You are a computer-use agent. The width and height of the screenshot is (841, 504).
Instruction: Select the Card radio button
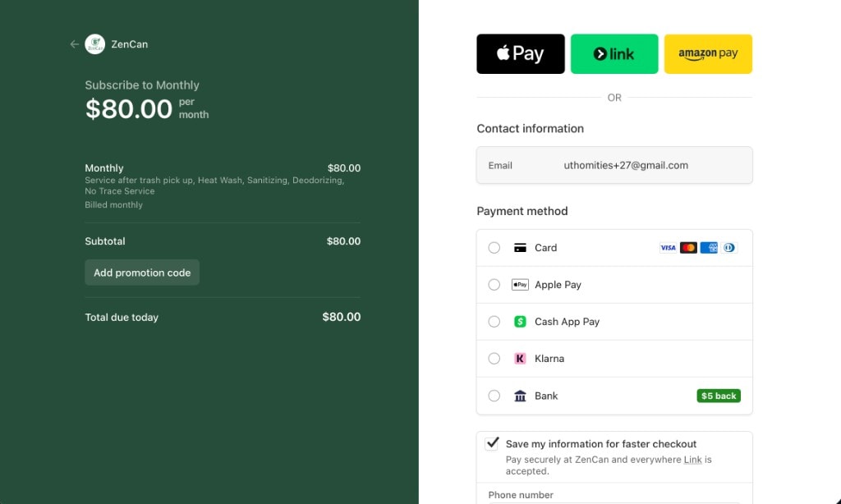(x=494, y=248)
